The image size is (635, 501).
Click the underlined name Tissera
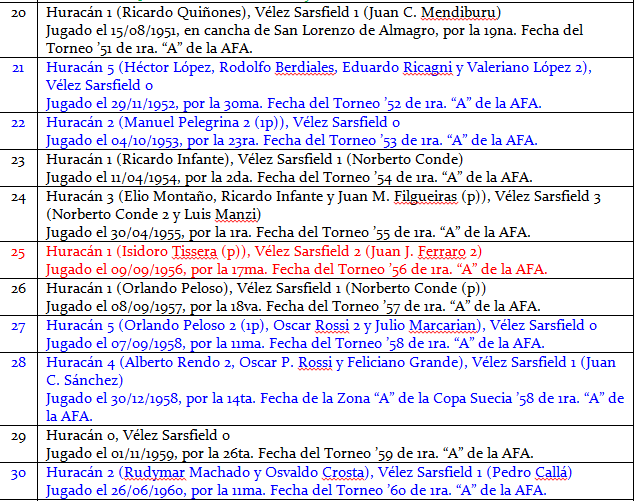pyautogui.click(x=194, y=252)
